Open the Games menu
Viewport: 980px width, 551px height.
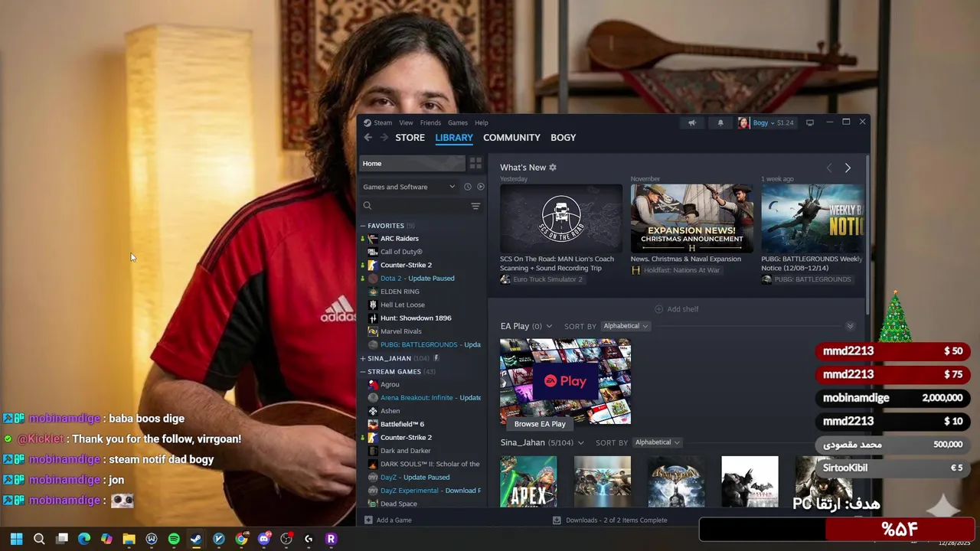(458, 122)
